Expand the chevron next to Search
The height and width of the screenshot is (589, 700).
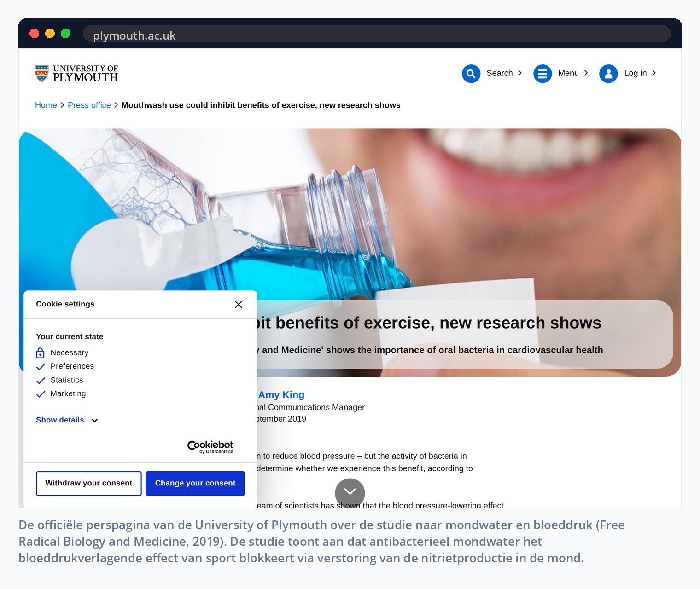point(520,73)
